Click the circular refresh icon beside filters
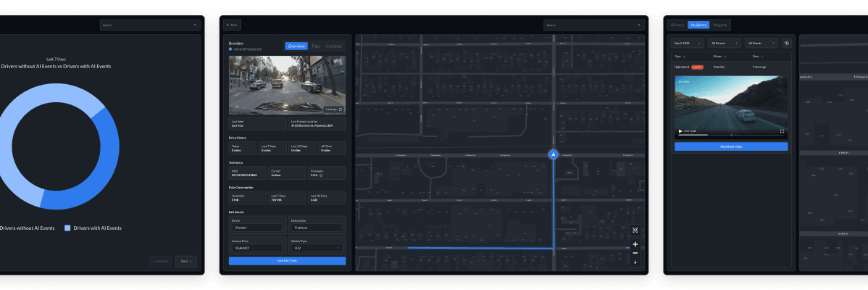This screenshot has width=868, height=290. [787, 43]
